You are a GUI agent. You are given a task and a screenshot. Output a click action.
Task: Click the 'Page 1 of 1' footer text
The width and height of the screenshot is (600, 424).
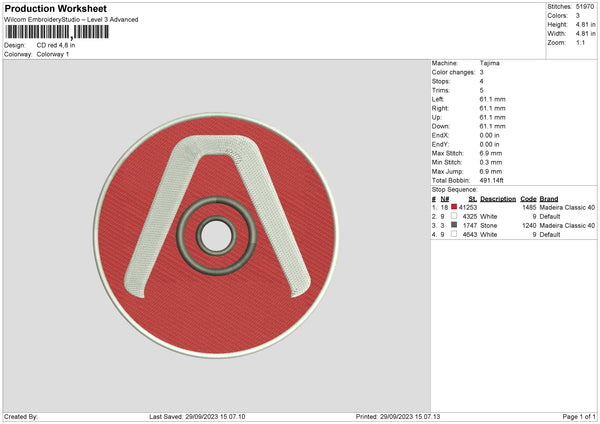[579, 417]
